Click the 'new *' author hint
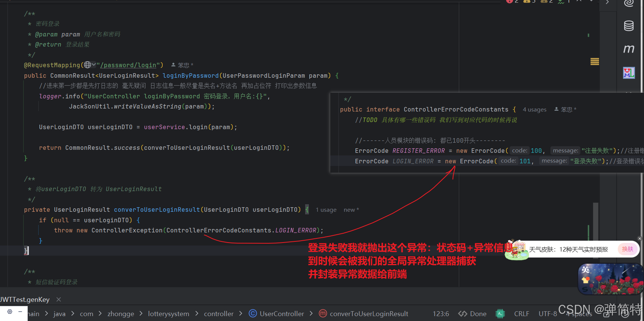The width and height of the screenshot is (644, 321). [351, 210]
